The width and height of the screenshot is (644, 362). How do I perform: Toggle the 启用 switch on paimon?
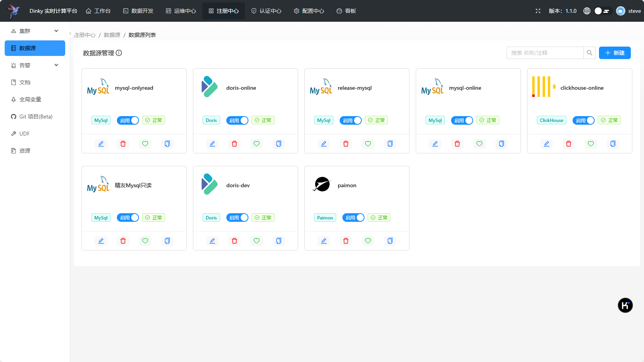[x=353, y=218]
